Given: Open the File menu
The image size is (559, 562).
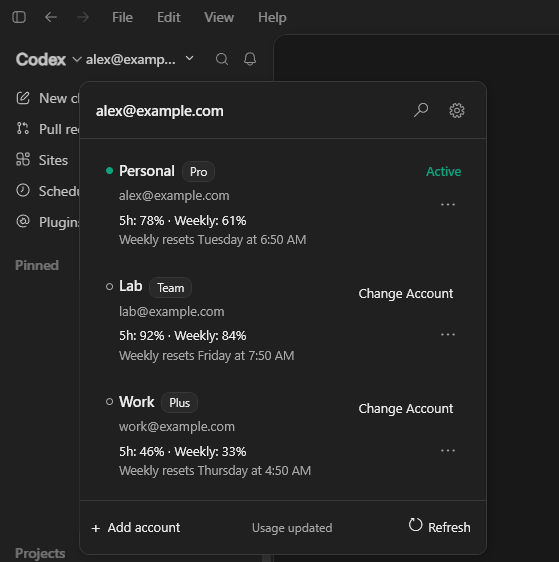Looking at the screenshot, I should (x=122, y=17).
